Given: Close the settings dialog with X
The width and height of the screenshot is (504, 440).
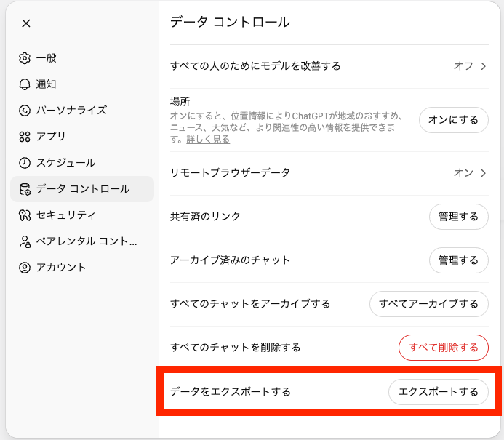Looking at the screenshot, I should coord(26,23).
